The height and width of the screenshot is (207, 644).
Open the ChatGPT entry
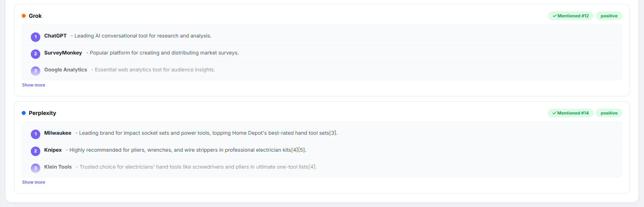click(55, 36)
